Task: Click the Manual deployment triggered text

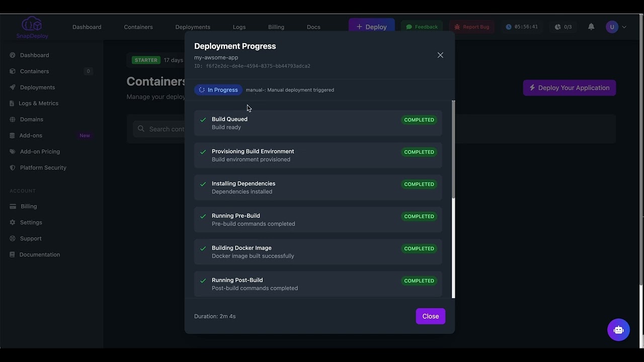Action: click(x=290, y=90)
